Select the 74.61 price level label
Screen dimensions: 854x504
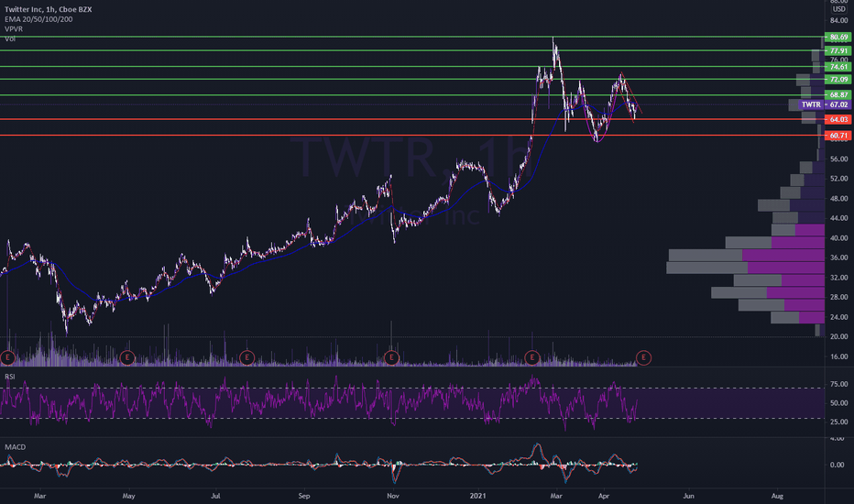[838, 67]
